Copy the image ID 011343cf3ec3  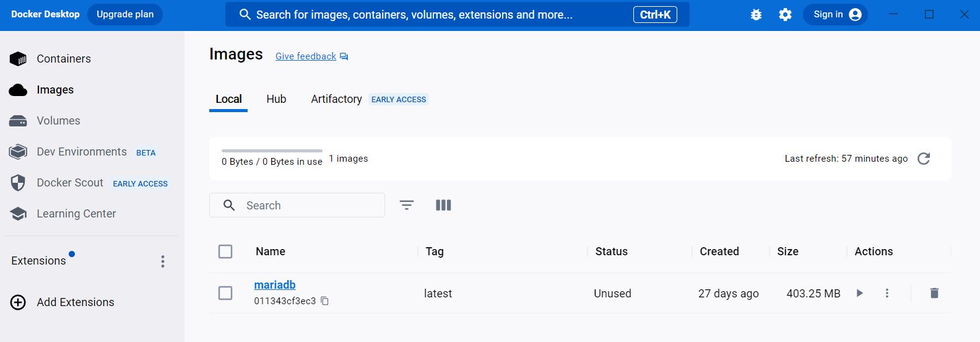tap(324, 301)
